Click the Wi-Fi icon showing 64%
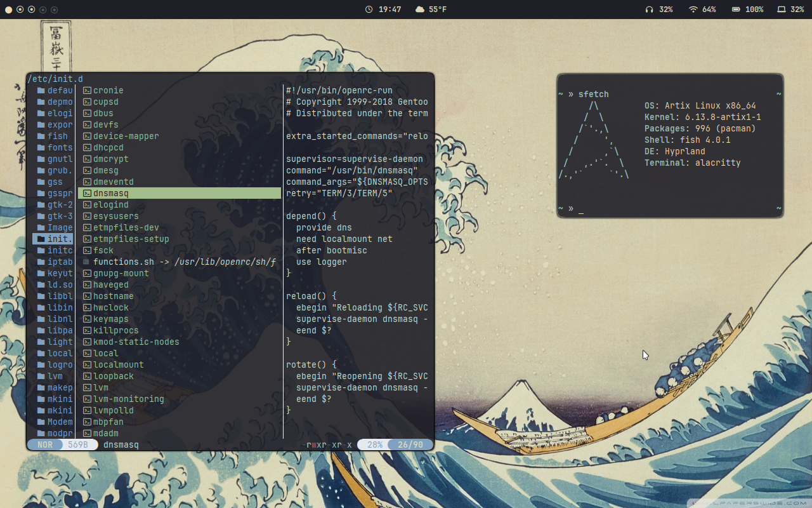 [x=693, y=10]
